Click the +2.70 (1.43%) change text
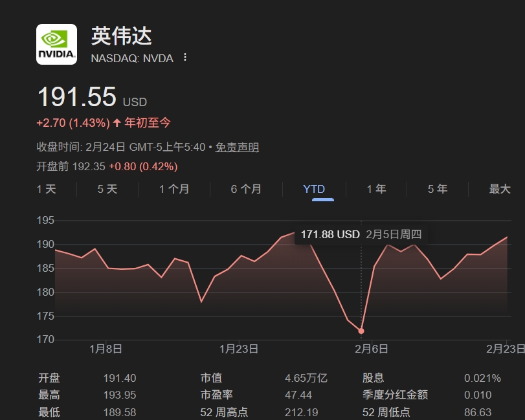This screenshot has width=525, height=420. pos(73,123)
